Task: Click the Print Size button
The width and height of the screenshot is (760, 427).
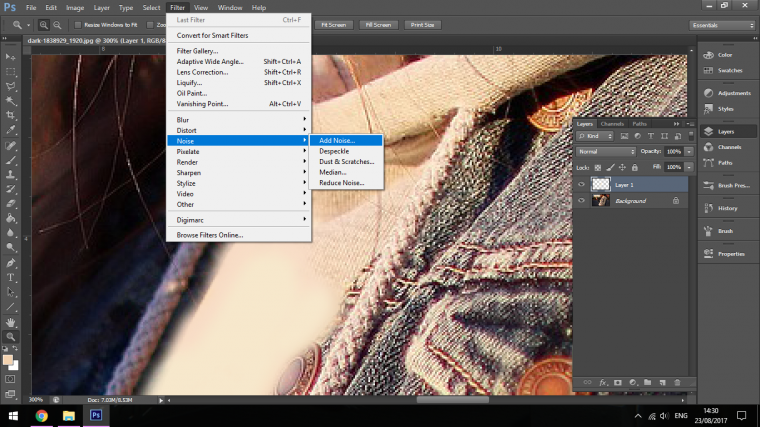Action: [x=423, y=25]
